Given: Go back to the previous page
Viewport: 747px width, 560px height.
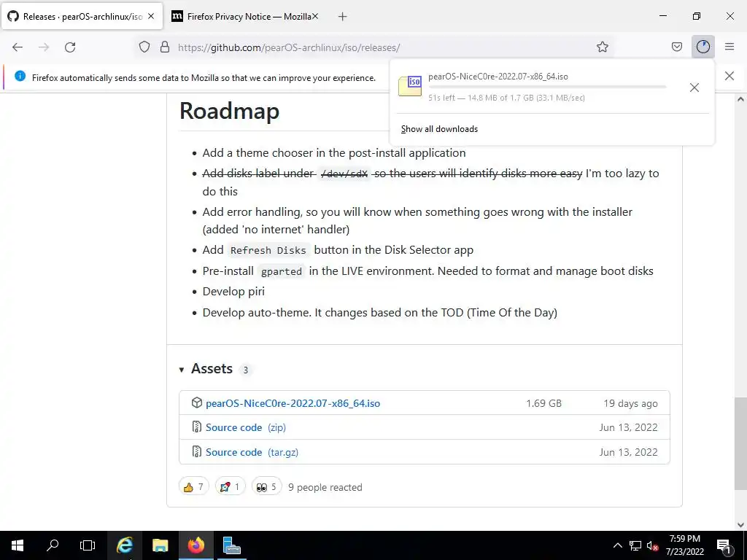Looking at the screenshot, I should click(18, 47).
